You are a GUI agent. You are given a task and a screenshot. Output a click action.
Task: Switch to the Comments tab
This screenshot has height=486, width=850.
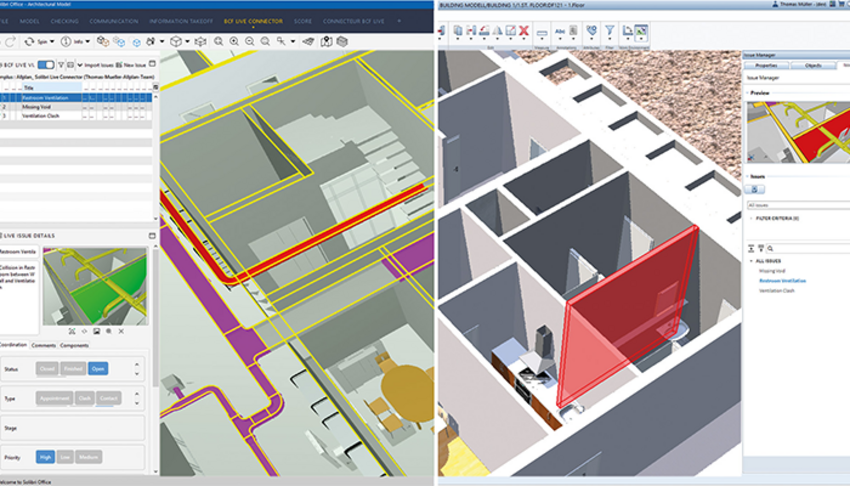(43, 345)
